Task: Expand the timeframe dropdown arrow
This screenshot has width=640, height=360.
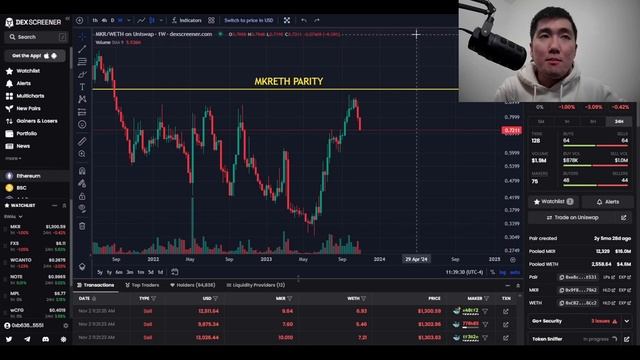Action: (x=129, y=20)
